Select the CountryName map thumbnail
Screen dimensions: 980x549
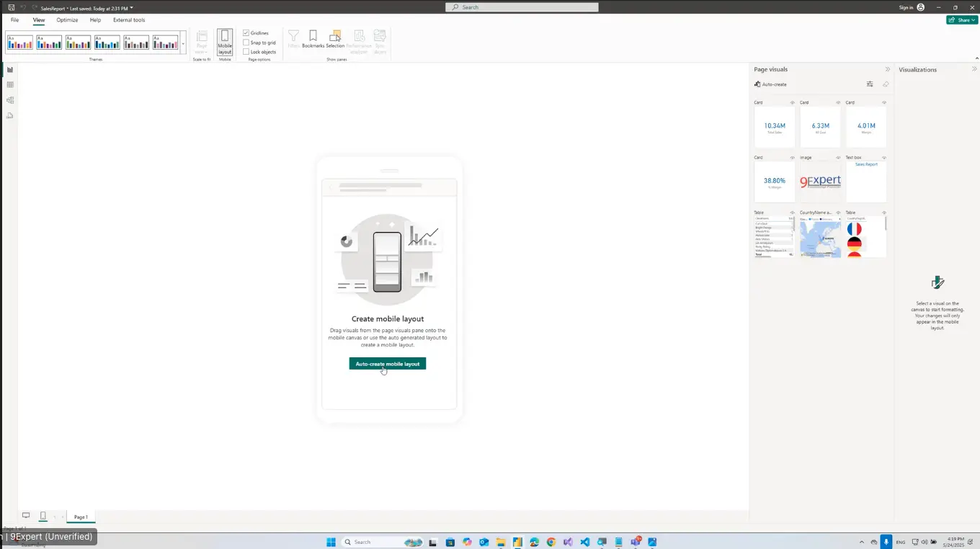[x=820, y=237]
